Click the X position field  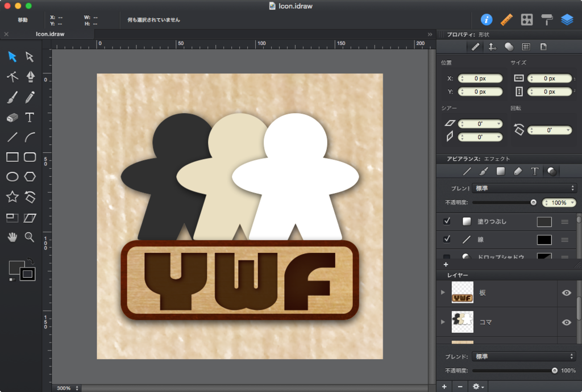[x=480, y=78]
